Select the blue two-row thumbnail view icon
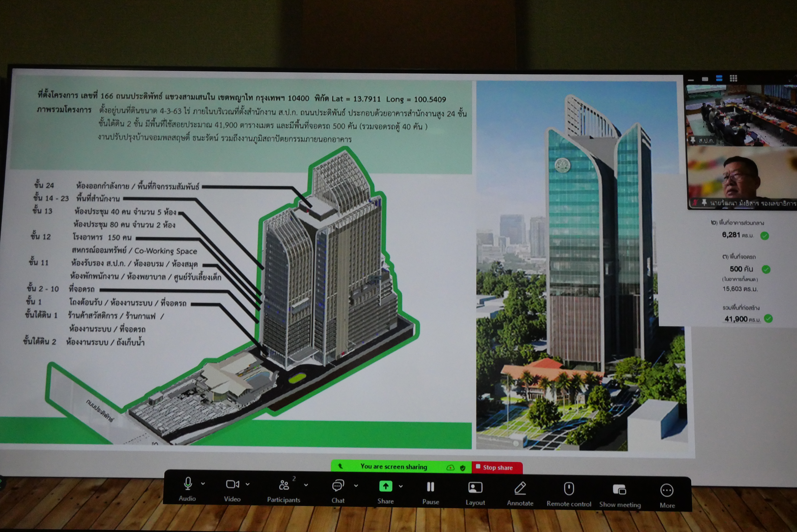Image resolution: width=797 pixels, height=532 pixels. [x=719, y=78]
